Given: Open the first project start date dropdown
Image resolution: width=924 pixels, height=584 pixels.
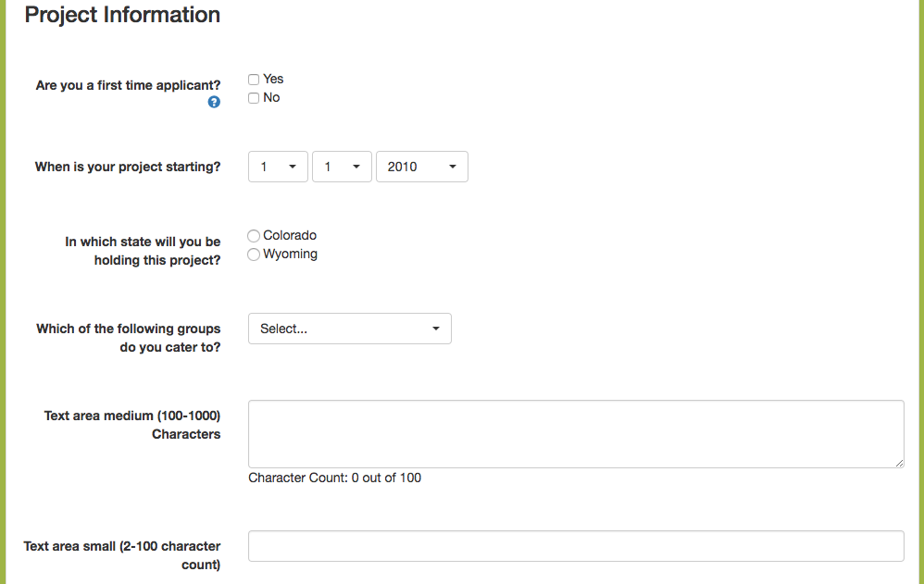Looking at the screenshot, I should point(278,167).
